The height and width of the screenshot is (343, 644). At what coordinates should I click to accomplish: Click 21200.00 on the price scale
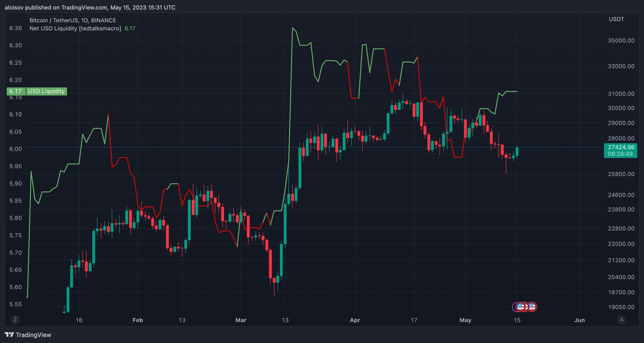621,260
